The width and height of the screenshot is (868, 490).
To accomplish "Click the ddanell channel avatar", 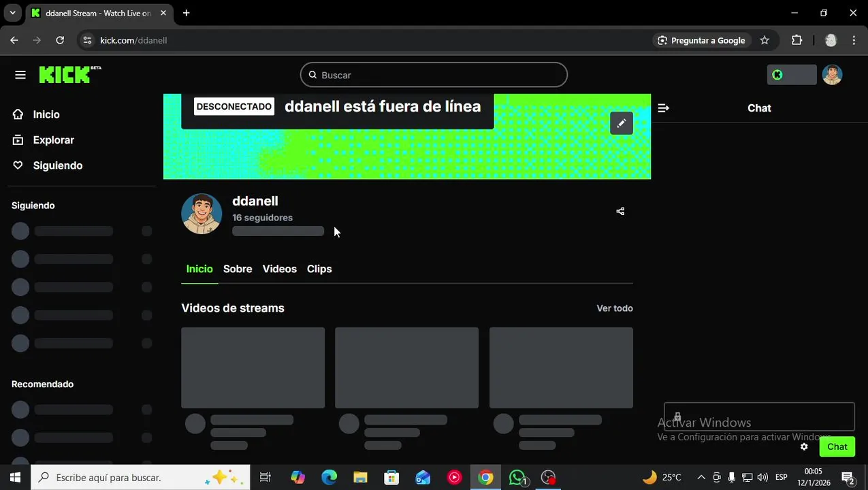I will tap(202, 214).
